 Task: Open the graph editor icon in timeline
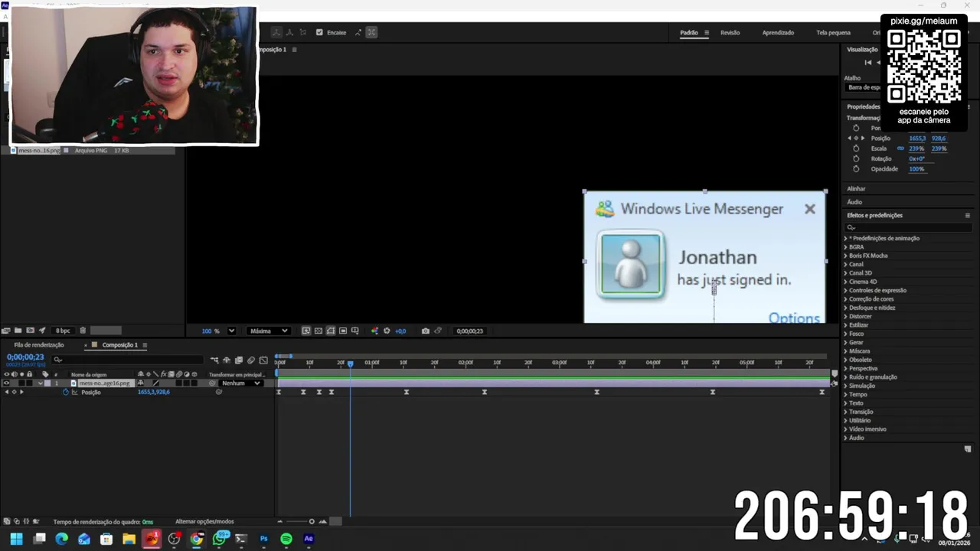tap(263, 360)
